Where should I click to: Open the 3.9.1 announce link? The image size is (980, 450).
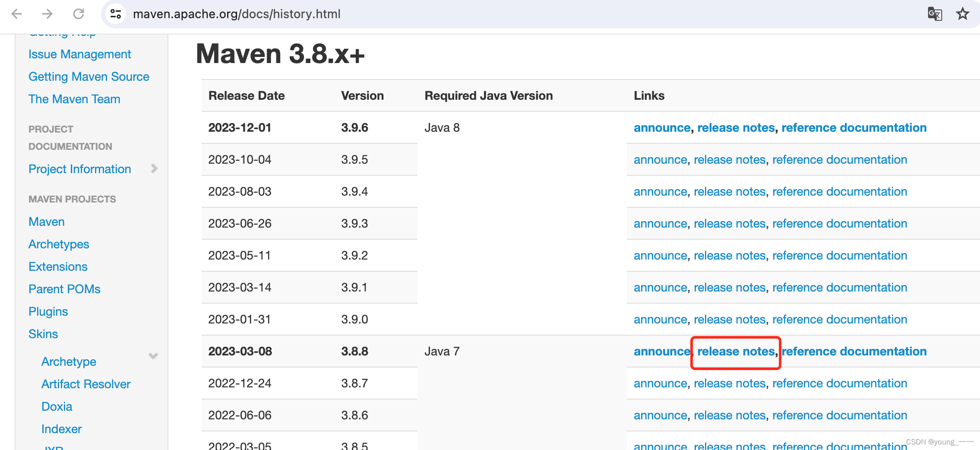(x=660, y=288)
